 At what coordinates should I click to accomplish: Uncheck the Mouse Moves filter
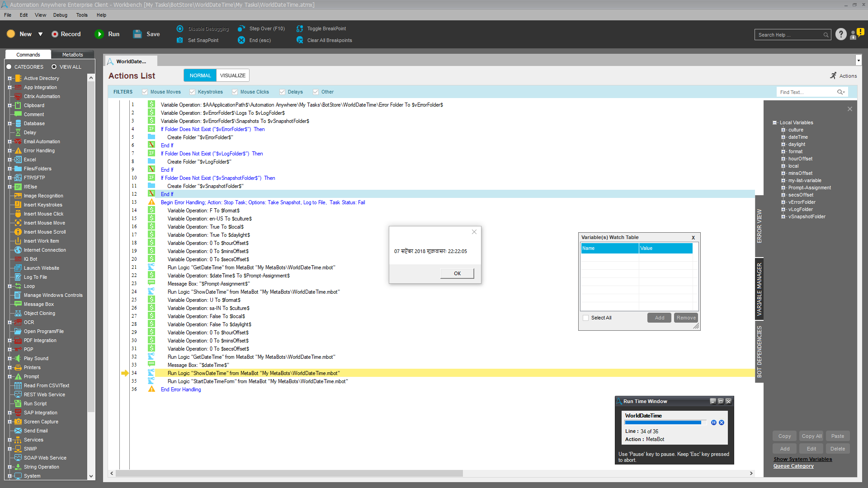pos(145,92)
